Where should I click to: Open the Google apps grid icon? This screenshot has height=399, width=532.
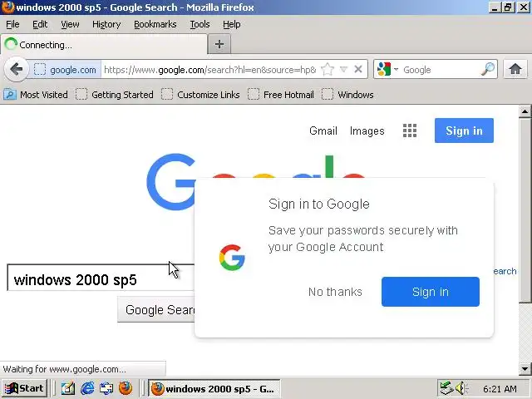[x=410, y=131]
